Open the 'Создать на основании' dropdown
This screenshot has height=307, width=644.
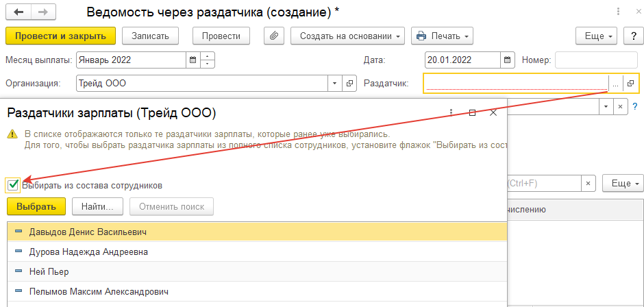(x=348, y=36)
